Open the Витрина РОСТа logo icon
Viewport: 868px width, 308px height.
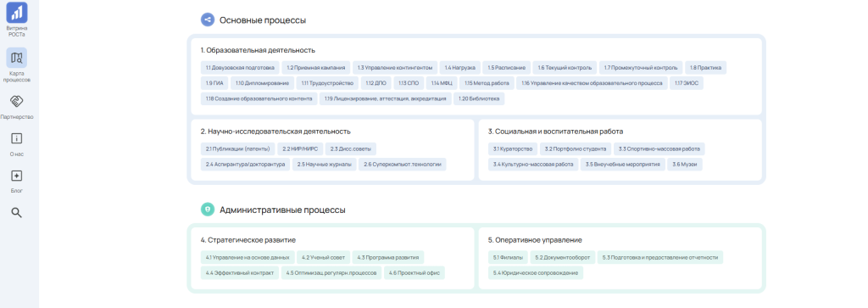click(x=17, y=12)
